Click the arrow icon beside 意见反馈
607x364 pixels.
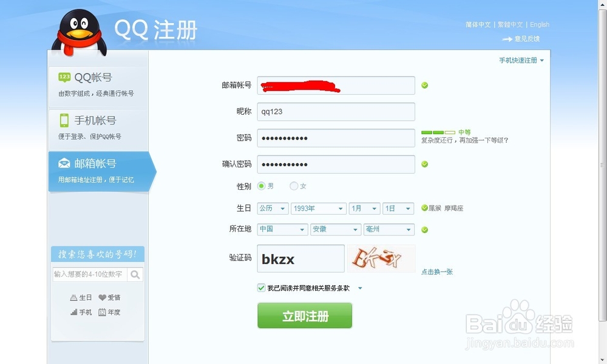[507, 39]
